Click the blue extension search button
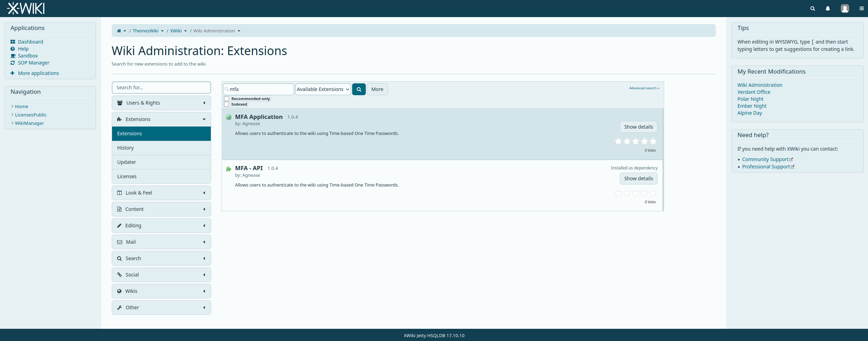Screen dimensions: 868x341 (359, 89)
